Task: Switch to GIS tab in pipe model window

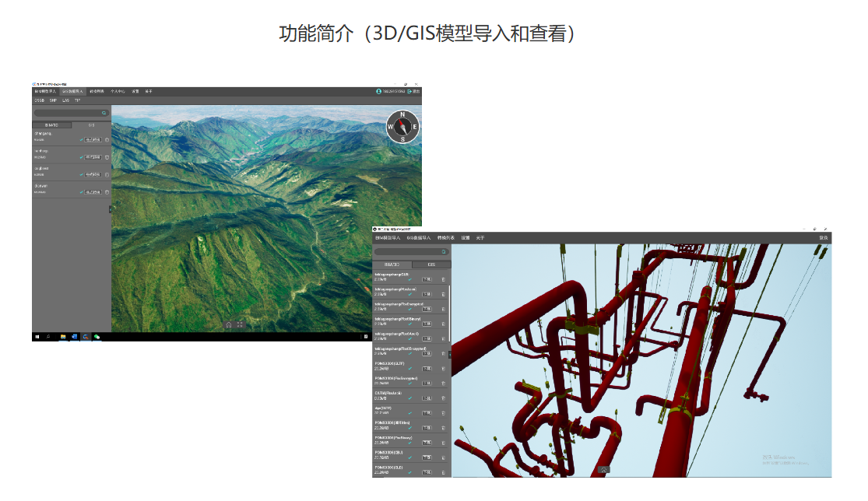Action: pyautogui.click(x=431, y=265)
